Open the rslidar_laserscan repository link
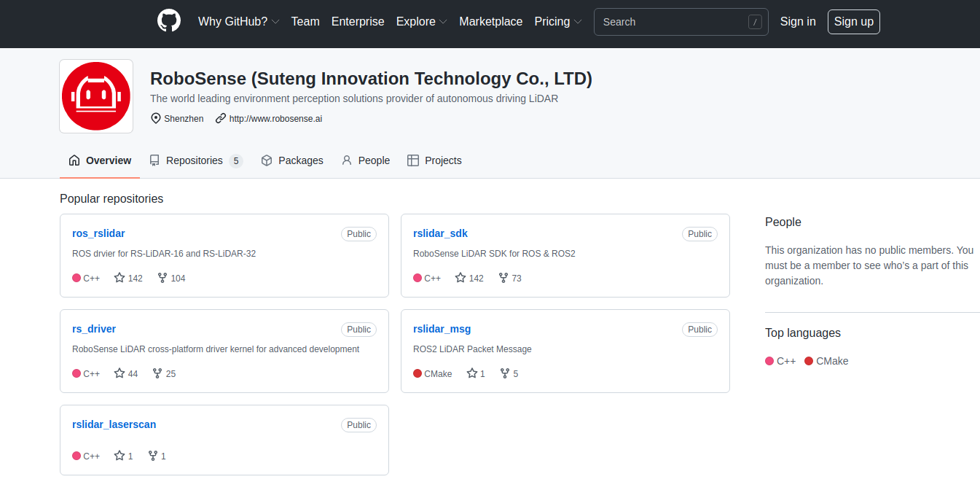Image resolution: width=980 pixels, height=482 pixels. coord(114,424)
